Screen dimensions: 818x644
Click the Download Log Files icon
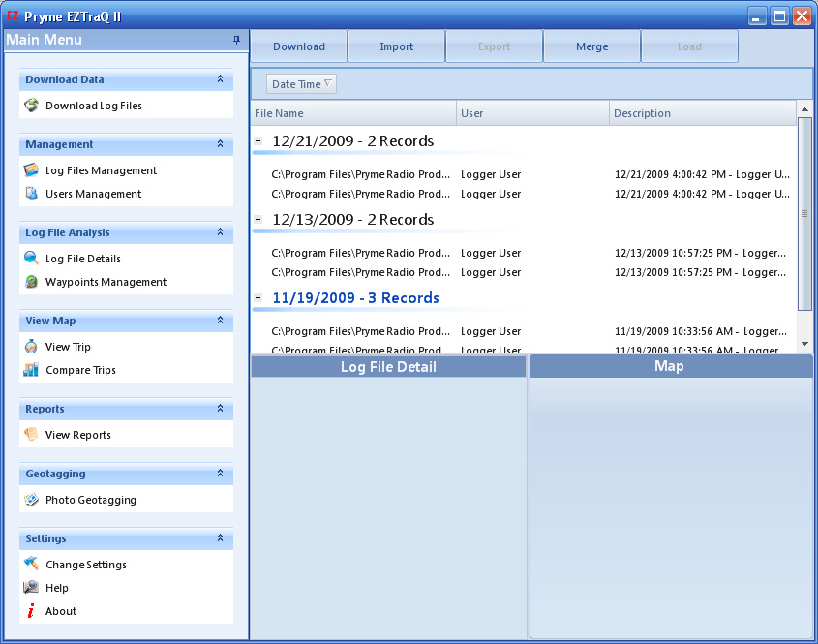click(x=31, y=106)
